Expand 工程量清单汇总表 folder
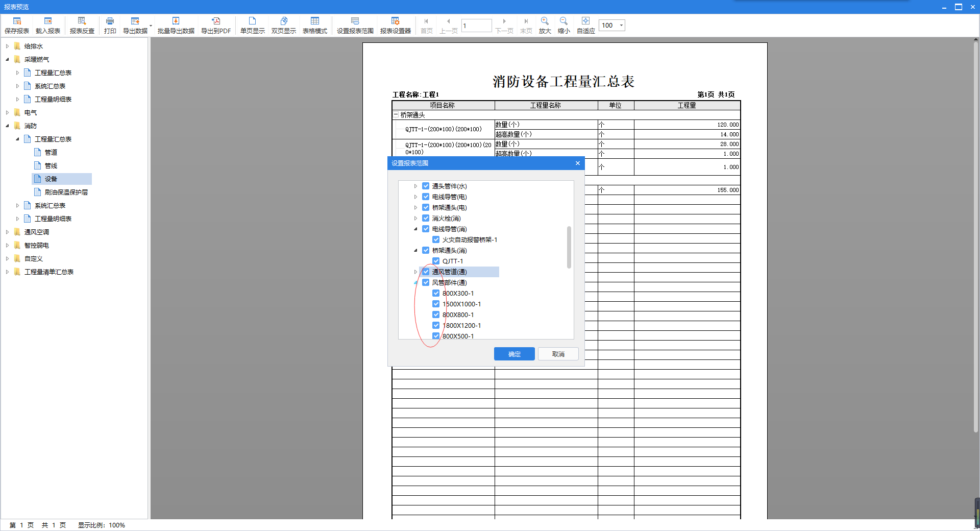 (7, 272)
